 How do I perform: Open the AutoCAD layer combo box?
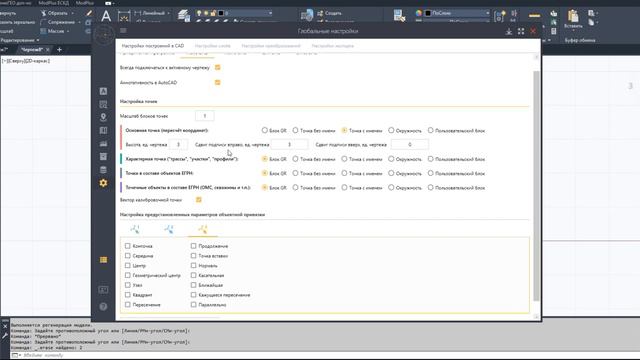pos(234,13)
